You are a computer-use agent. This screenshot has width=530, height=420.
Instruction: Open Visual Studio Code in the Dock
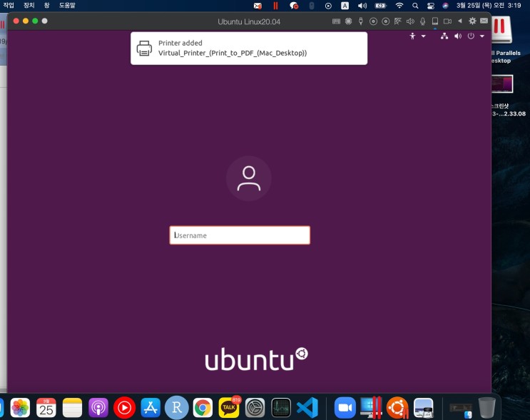pos(307,407)
